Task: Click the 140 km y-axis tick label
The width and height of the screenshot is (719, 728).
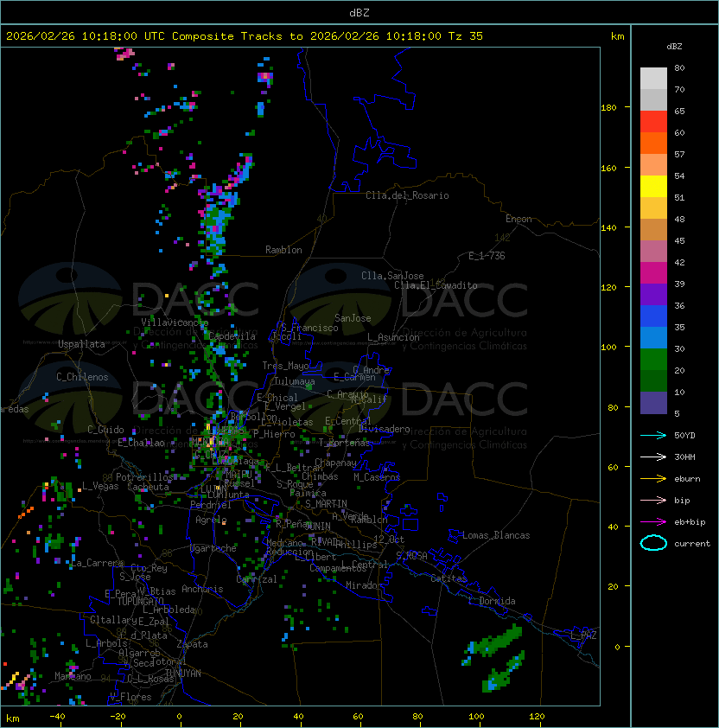Action: [608, 227]
